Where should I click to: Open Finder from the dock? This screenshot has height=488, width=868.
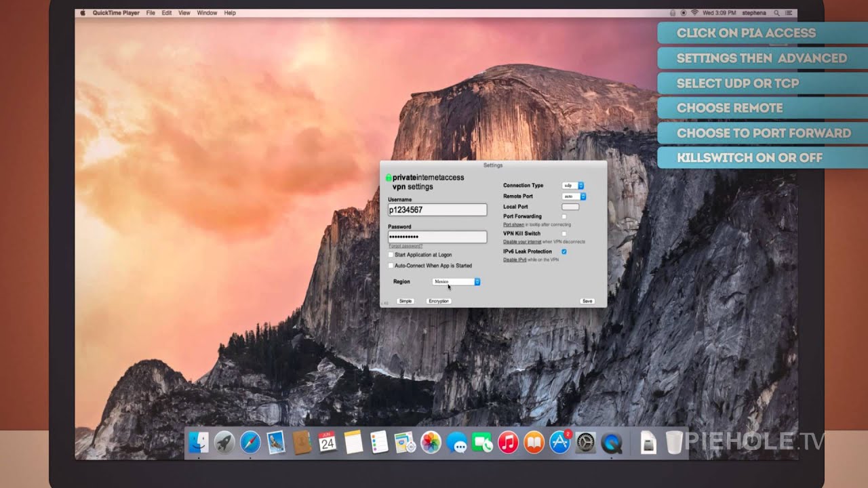[x=198, y=443]
